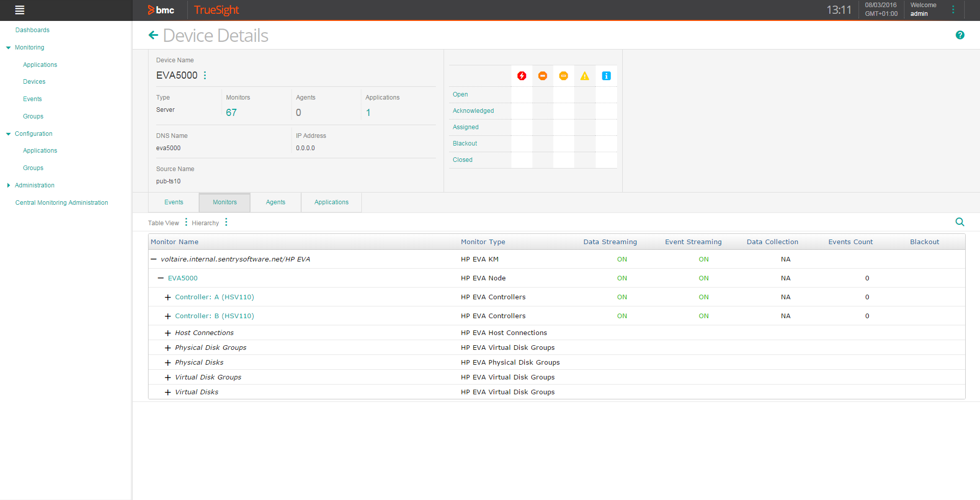The width and height of the screenshot is (980, 500).
Task: Collapse the Monitoring sidebar section
Action: pos(8,47)
